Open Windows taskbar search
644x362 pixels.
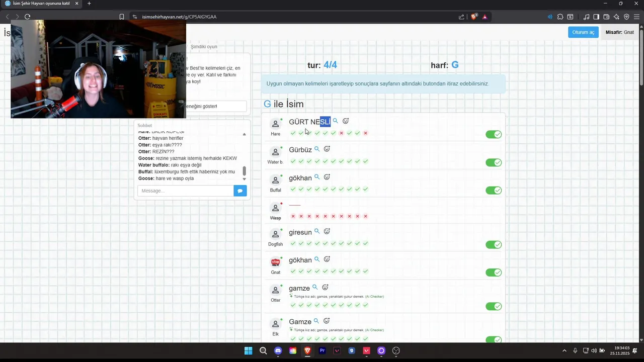[263, 351]
